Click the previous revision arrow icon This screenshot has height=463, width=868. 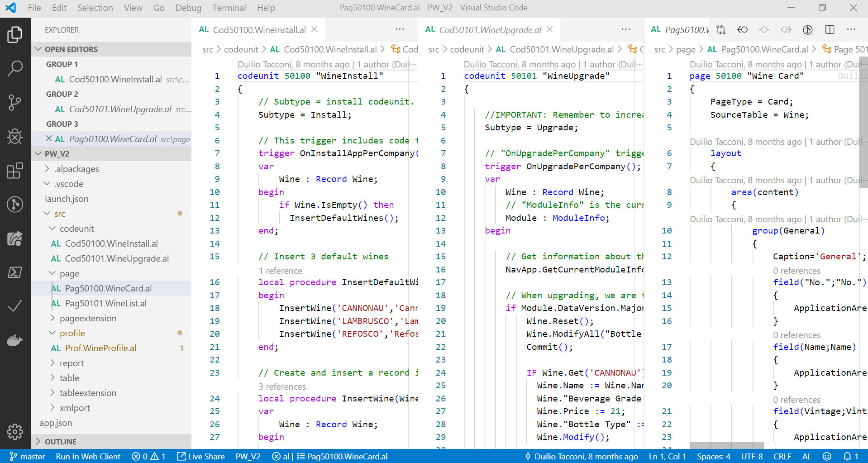tap(743, 30)
